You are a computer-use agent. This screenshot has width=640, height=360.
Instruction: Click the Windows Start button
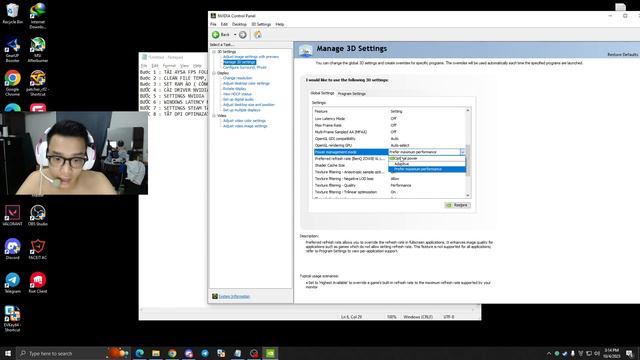tap(8, 353)
